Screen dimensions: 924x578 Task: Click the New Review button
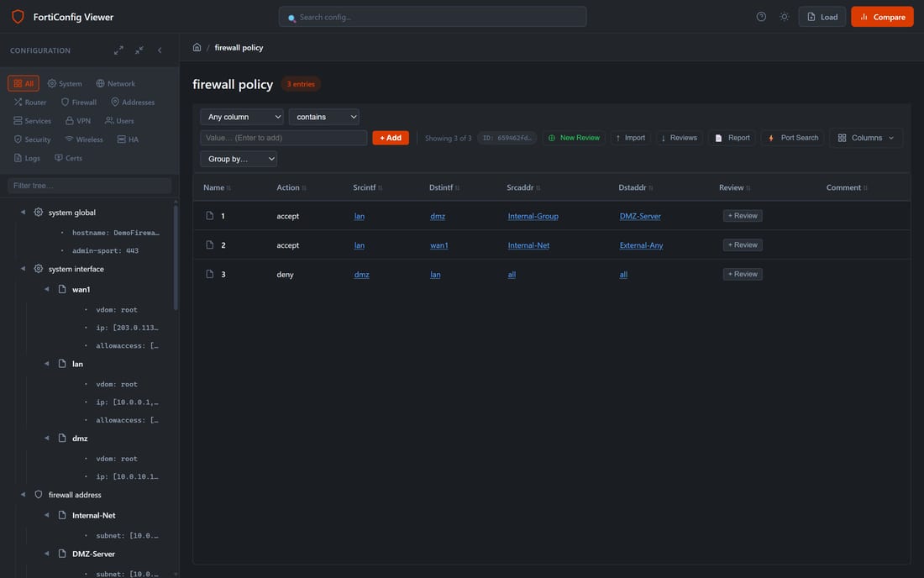pyautogui.click(x=574, y=138)
